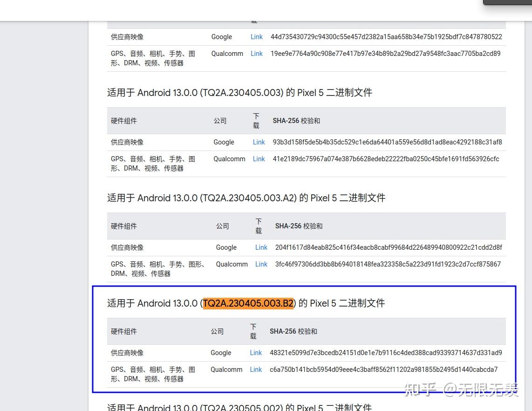Viewport: 532px width, 411px height.
Task: Open the Qualcomm Link in the TQ2A.230405.003.A2 table
Action: 261,264
